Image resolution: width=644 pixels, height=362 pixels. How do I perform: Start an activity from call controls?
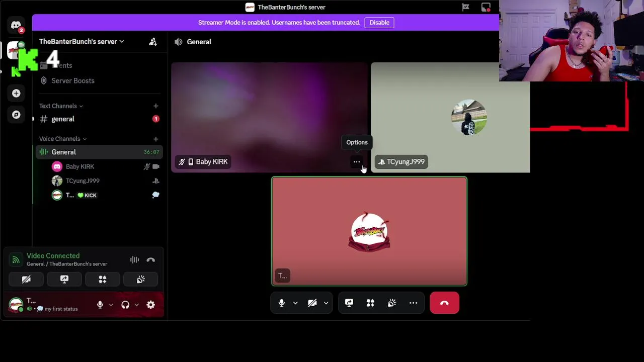click(x=370, y=303)
